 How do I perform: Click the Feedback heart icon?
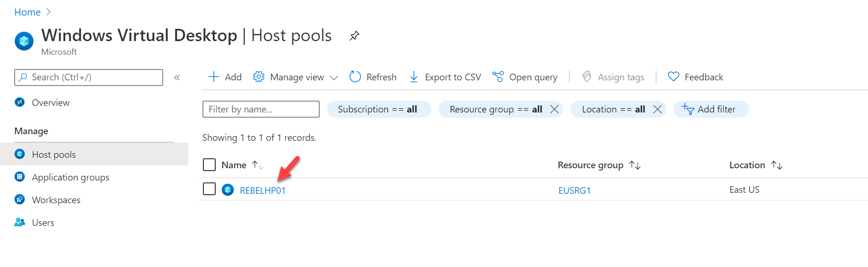point(673,77)
